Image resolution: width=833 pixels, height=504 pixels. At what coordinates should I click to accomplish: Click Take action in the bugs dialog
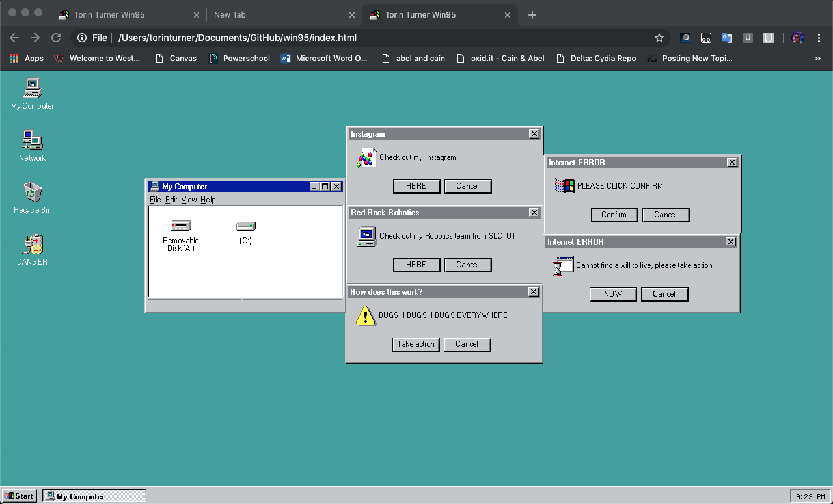point(416,344)
